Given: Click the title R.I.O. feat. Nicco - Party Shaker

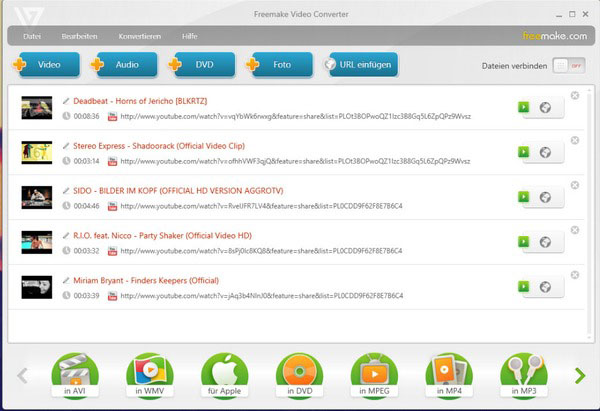Looking at the screenshot, I should click(162, 235).
